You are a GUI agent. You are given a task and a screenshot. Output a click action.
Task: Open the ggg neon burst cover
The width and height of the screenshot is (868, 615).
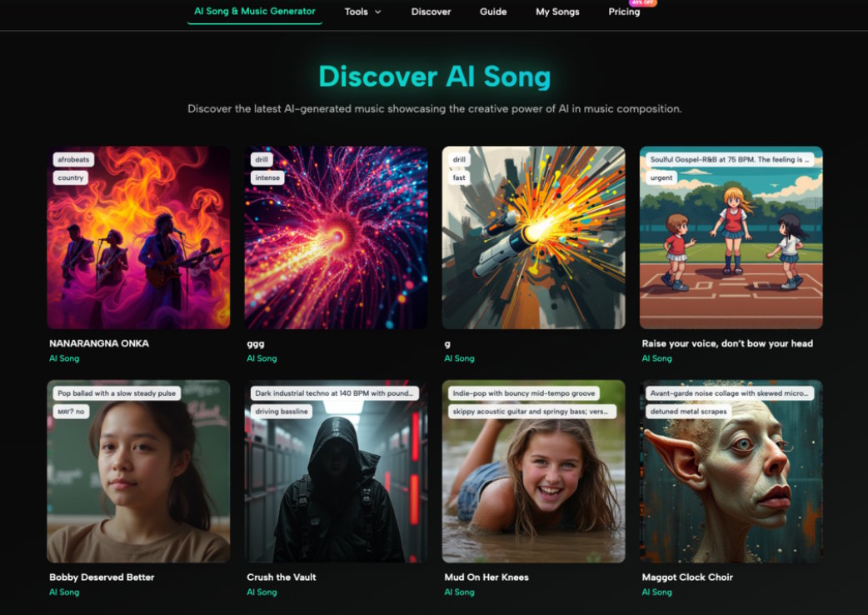click(x=336, y=237)
